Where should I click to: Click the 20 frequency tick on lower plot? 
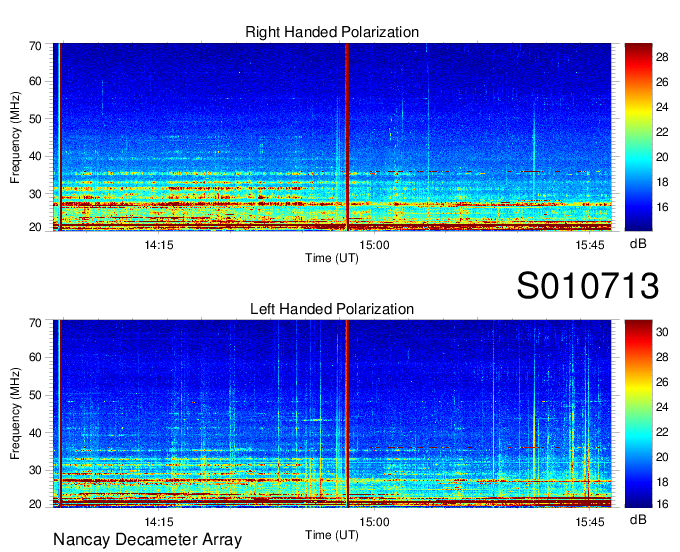35,504
